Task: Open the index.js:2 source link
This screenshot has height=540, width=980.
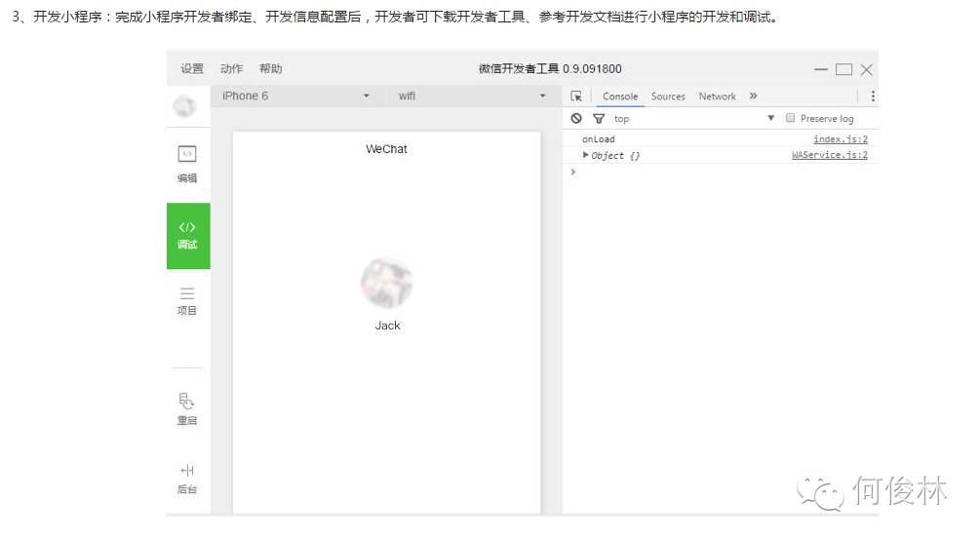Action: coord(840,138)
